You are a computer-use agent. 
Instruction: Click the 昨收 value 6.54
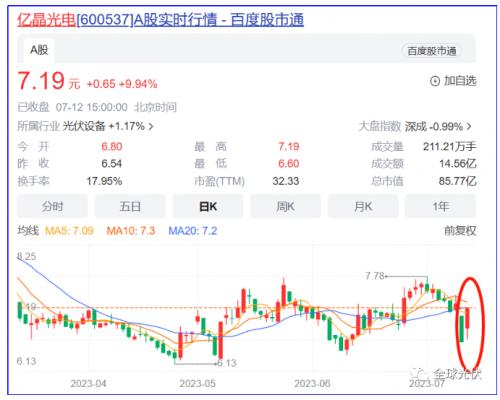click(112, 164)
